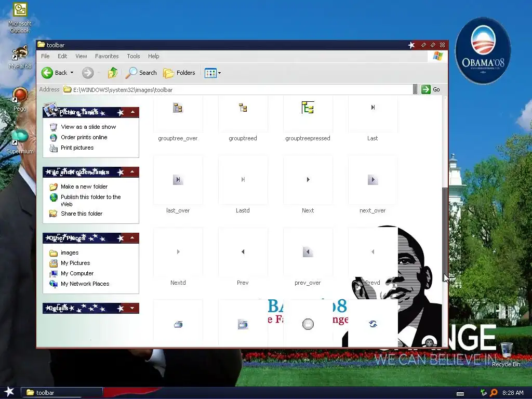This screenshot has width=532, height=399.
Task: Open the File menu
Action: 45,56
